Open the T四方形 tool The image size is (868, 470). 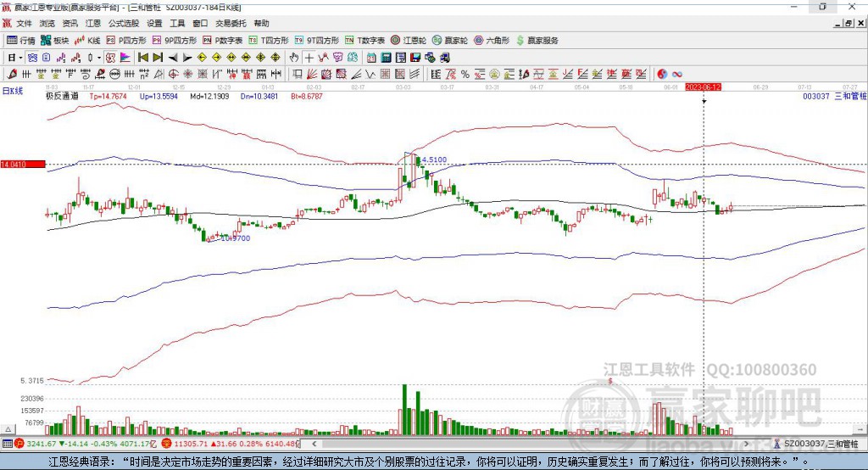click(269, 41)
